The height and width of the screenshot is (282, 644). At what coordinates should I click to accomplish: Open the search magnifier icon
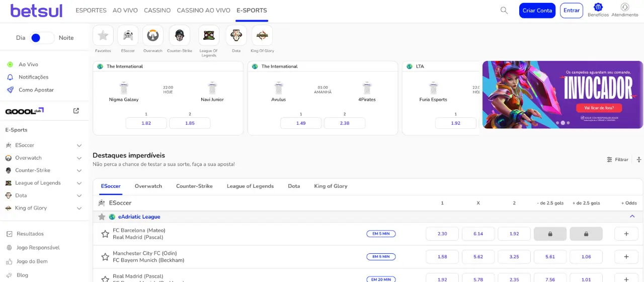(x=504, y=10)
